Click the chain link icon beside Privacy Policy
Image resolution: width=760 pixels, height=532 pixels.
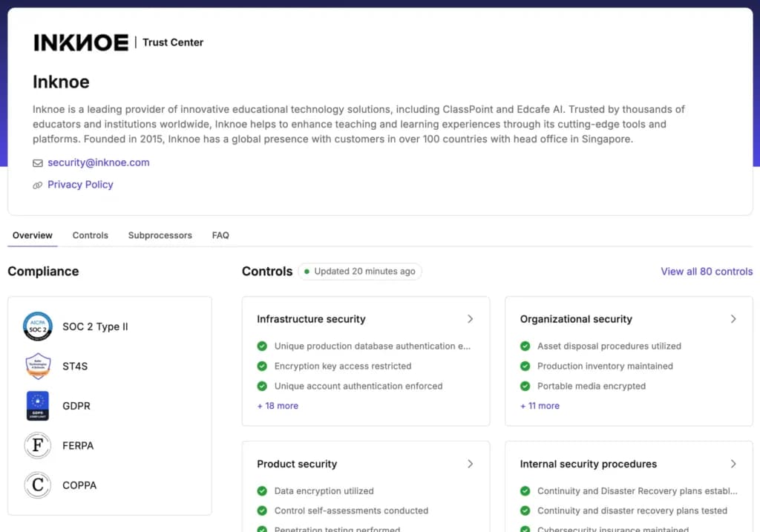pos(38,185)
